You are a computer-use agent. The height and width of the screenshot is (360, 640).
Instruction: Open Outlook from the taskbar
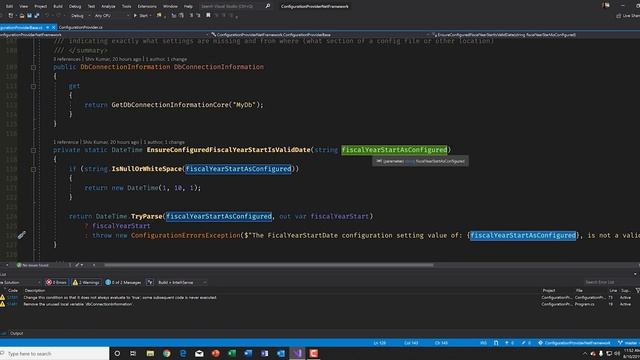281,353
